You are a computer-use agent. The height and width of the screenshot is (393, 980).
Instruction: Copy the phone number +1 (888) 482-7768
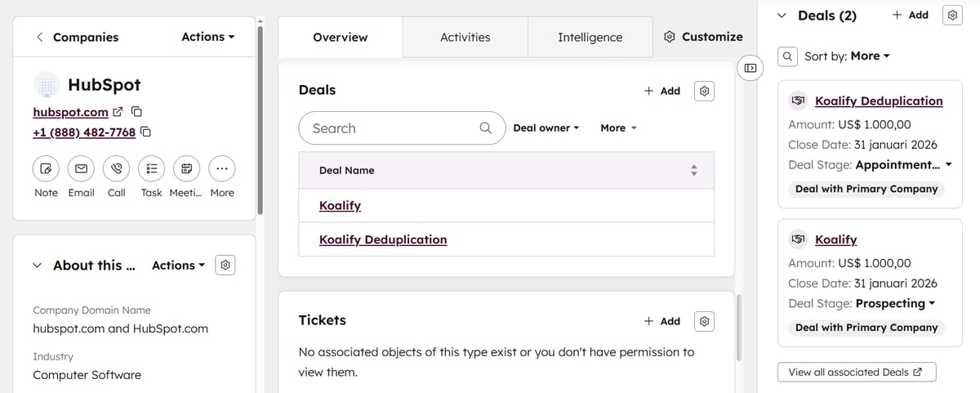coord(146,132)
